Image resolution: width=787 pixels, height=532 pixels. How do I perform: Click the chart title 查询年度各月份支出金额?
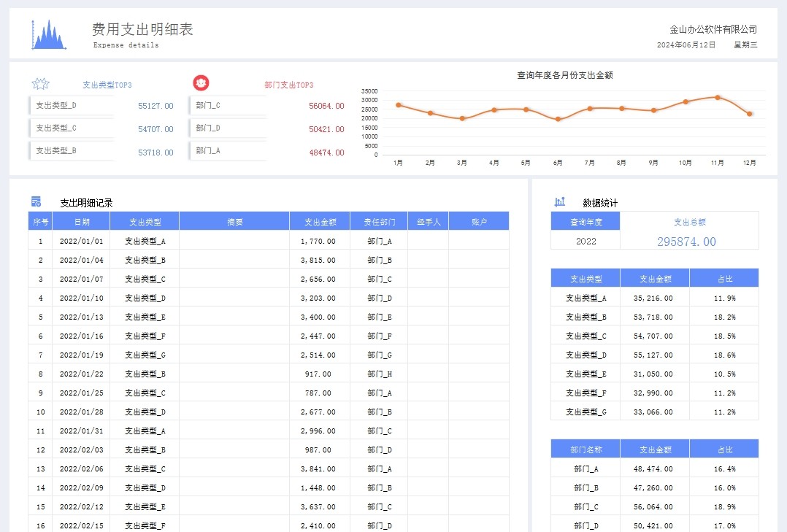click(564, 74)
